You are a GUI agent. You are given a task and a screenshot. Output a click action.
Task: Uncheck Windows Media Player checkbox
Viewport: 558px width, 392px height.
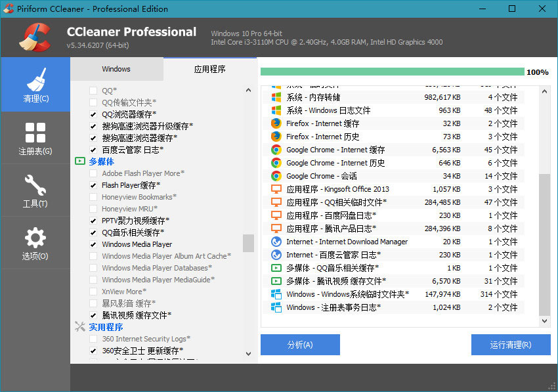tap(93, 244)
